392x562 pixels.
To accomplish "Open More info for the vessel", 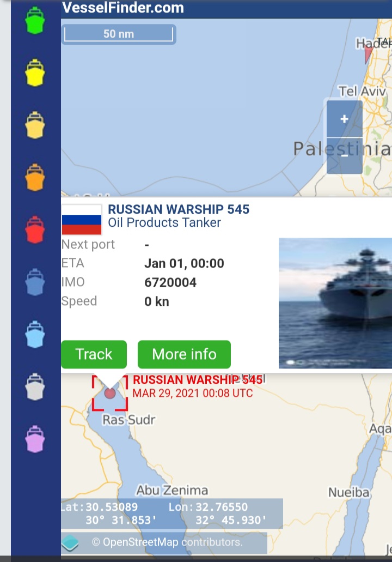I will tap(184, 354).
